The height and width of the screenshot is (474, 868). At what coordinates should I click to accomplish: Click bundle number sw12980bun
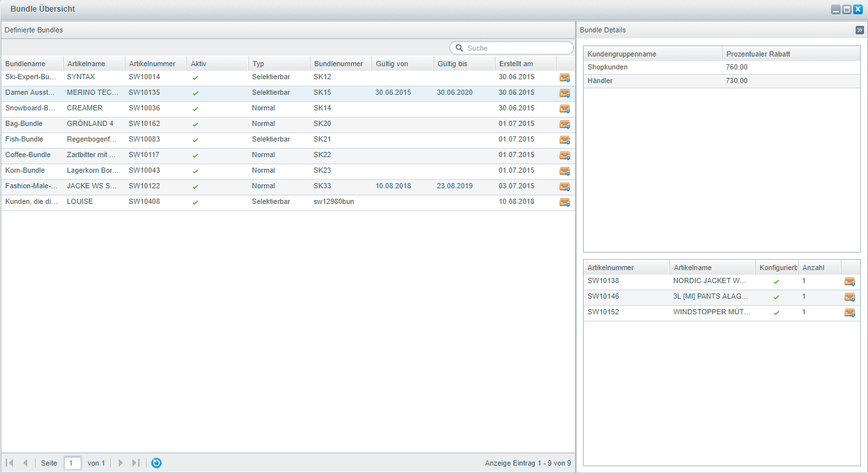[x=334, y=201]
